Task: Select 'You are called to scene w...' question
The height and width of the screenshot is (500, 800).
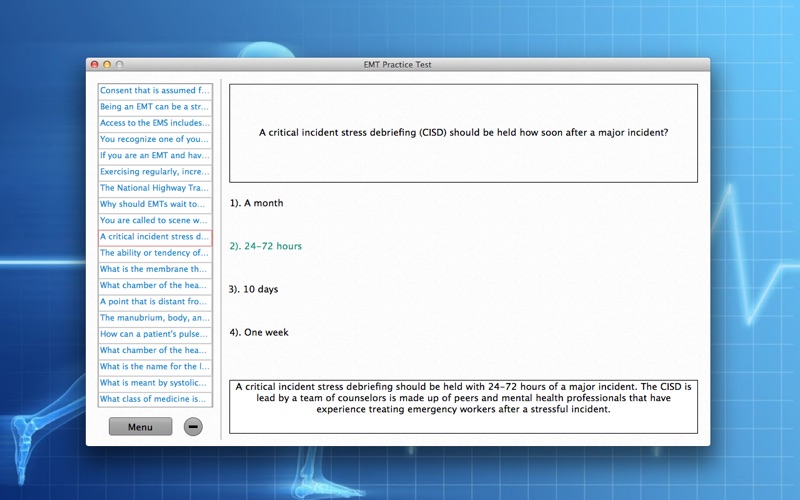Action: point(155,220)
